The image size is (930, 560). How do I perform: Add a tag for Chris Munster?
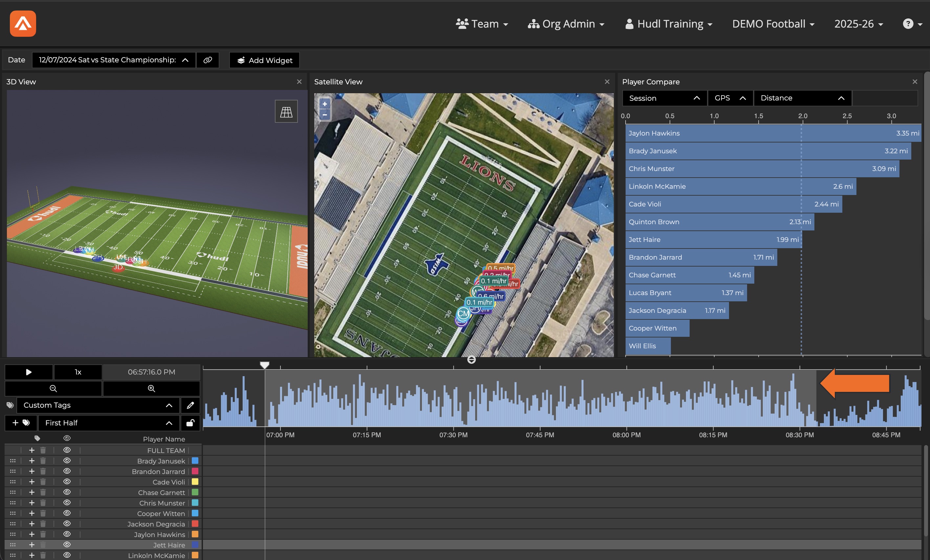tap(32, 503)
